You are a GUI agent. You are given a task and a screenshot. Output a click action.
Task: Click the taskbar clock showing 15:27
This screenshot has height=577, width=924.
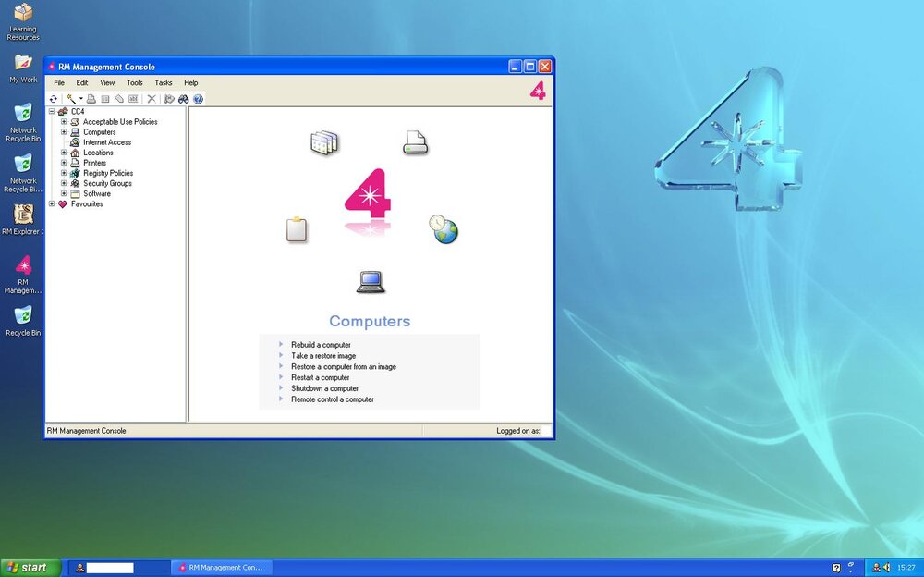tap(906, 568)
